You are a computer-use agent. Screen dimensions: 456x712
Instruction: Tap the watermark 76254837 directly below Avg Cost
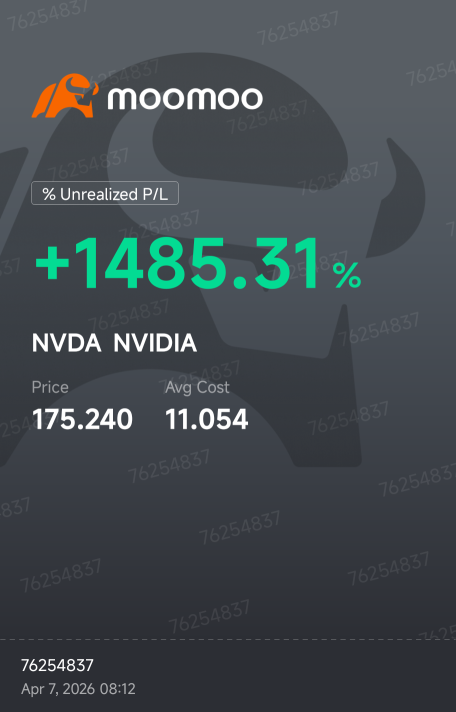[x=169, y=466]
